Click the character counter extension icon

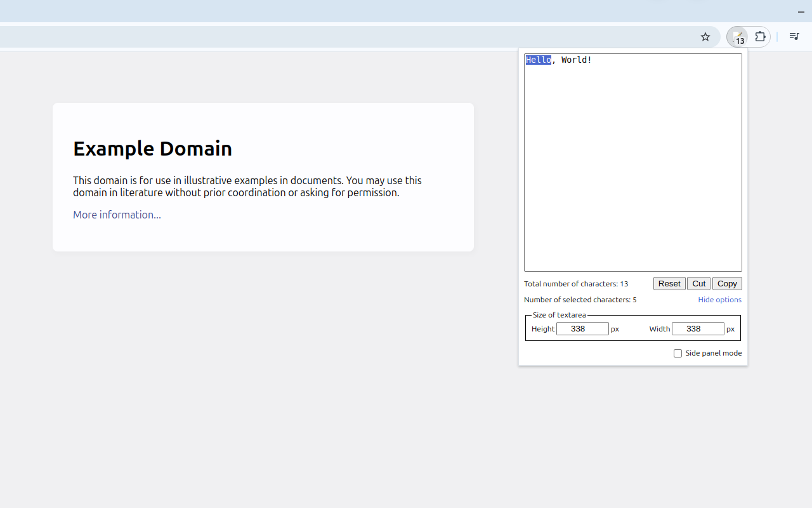coord(737,37)
